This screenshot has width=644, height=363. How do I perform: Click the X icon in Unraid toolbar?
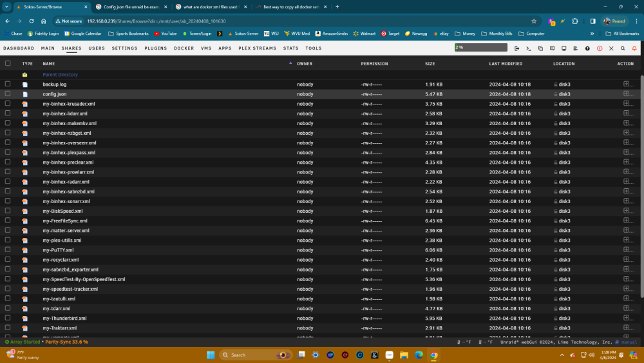click(611, 48)
